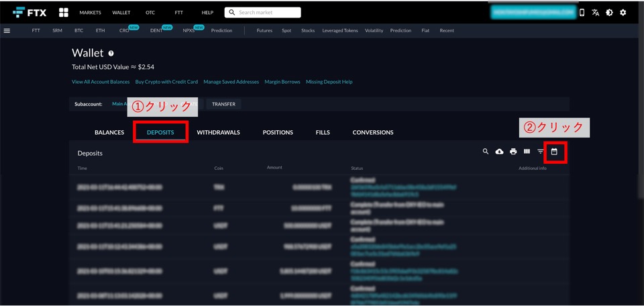The height and width of the screenshot is (306, 644).
Task: Open the MARKETS menu
Action: (90, 13)
